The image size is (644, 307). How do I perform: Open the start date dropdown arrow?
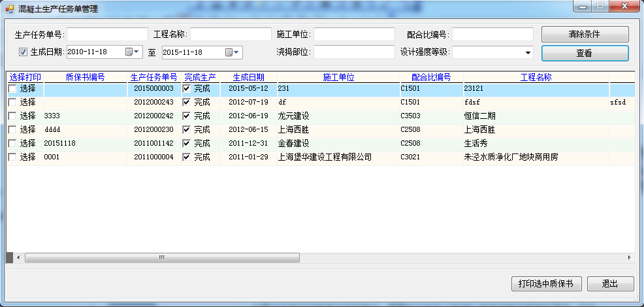point(137,52)
